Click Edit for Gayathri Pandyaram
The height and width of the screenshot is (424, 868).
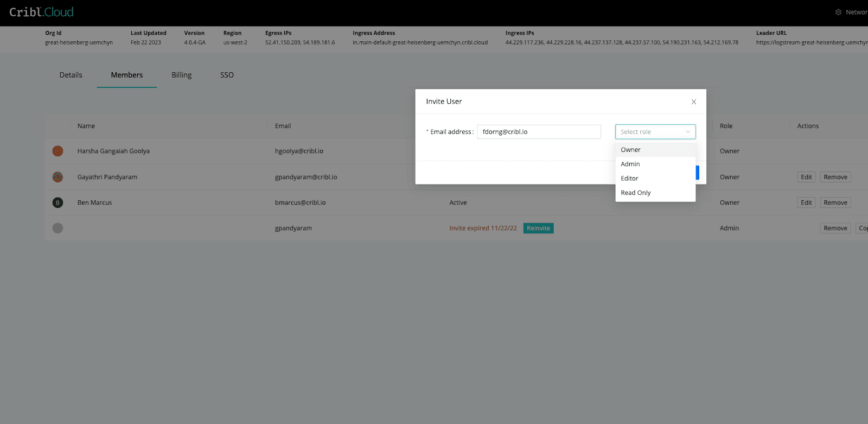806,177
